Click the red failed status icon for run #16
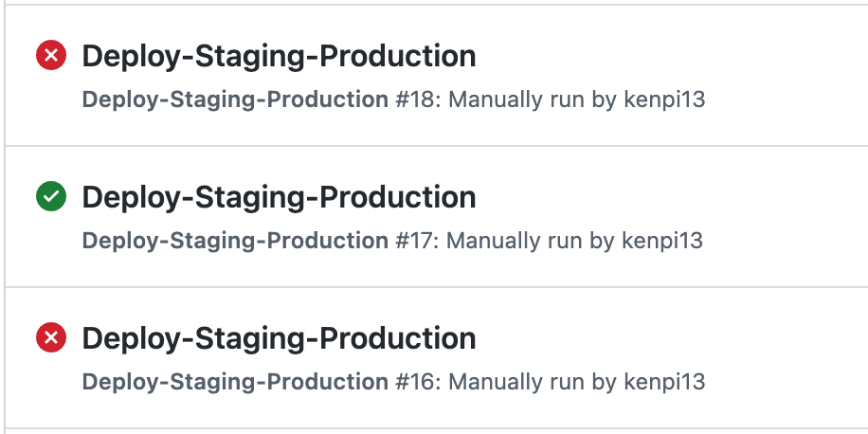Viewport: 868px width, 434px height. (51, 337)
